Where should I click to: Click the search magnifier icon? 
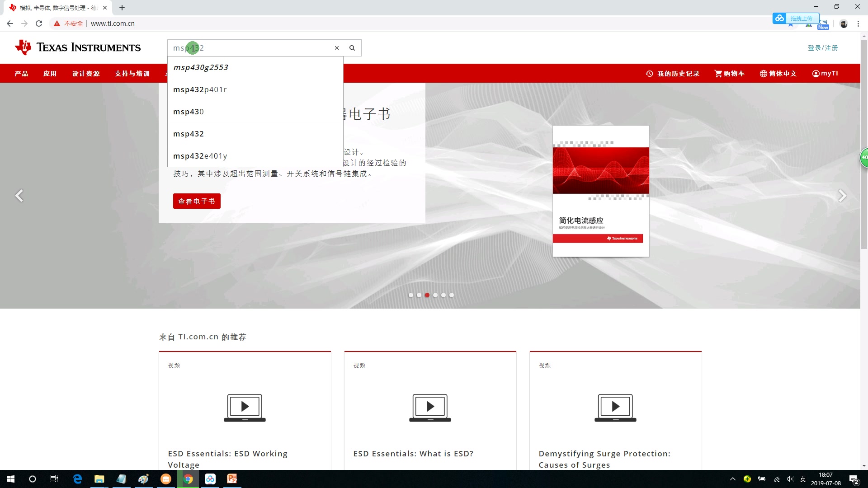tap(353, 47)
